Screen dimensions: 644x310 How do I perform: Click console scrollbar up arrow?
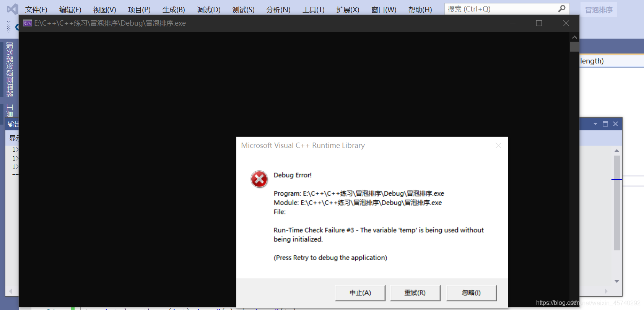(x=574, y=37)
